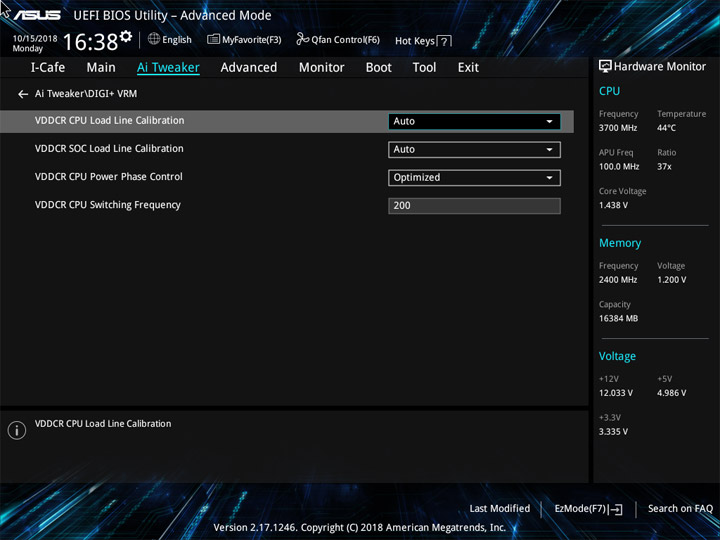Image resolution: width=720 pixels, height=540 pixels.
Task: Switch to the I-Cafe tab
Action: coord(48,68)
